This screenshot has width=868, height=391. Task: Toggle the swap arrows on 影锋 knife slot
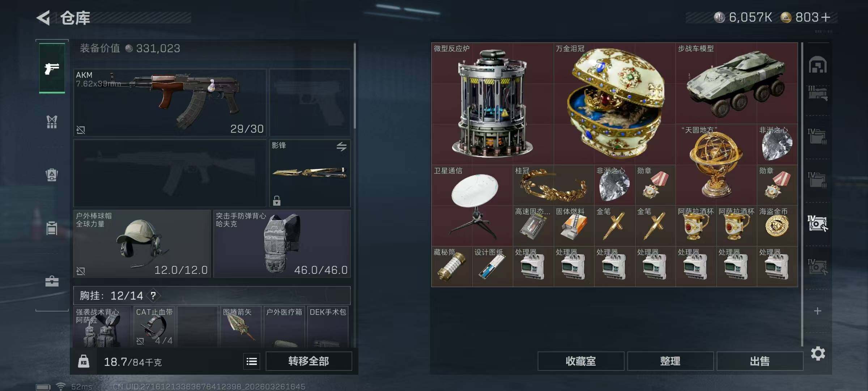(341, 146)
